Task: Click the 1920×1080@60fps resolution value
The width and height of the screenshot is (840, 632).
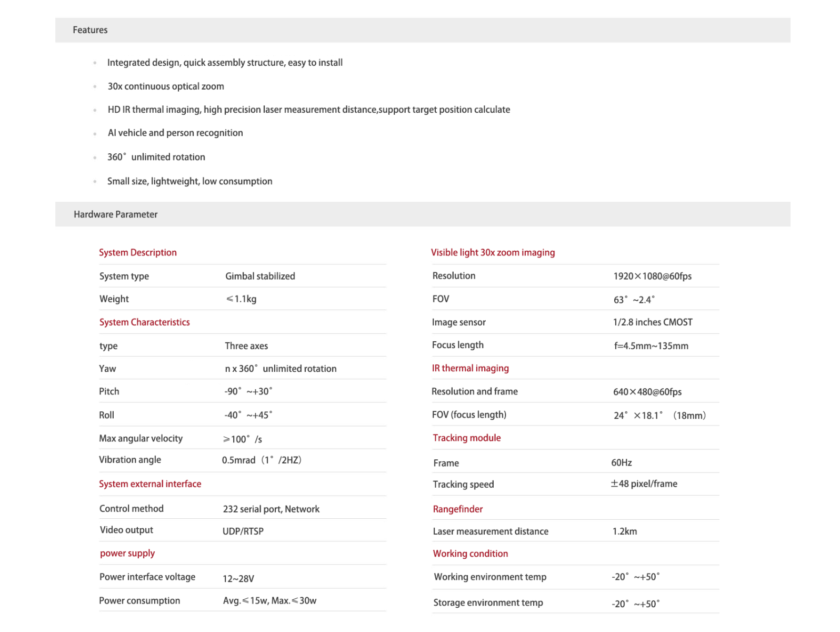Action: click(652, 276)
